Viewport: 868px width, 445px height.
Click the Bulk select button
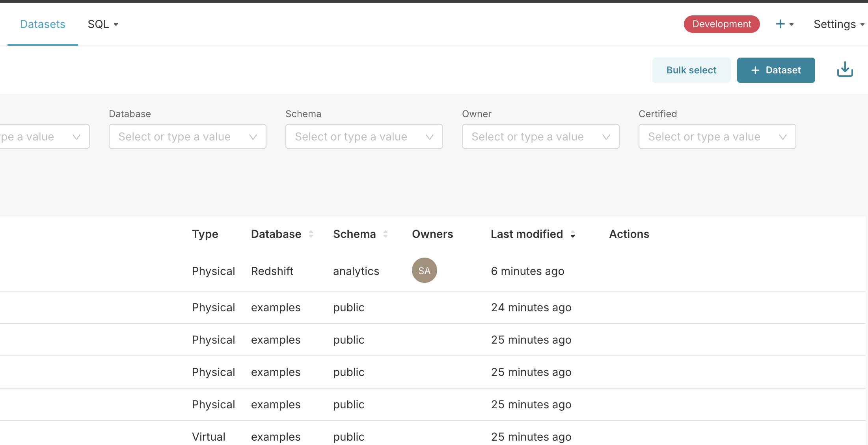point(691,70)
